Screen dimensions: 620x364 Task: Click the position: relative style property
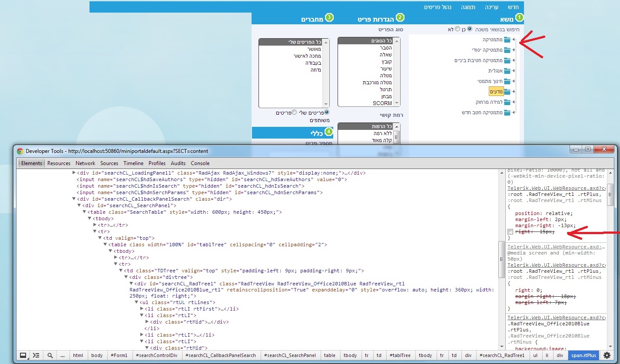click(544, 213)
